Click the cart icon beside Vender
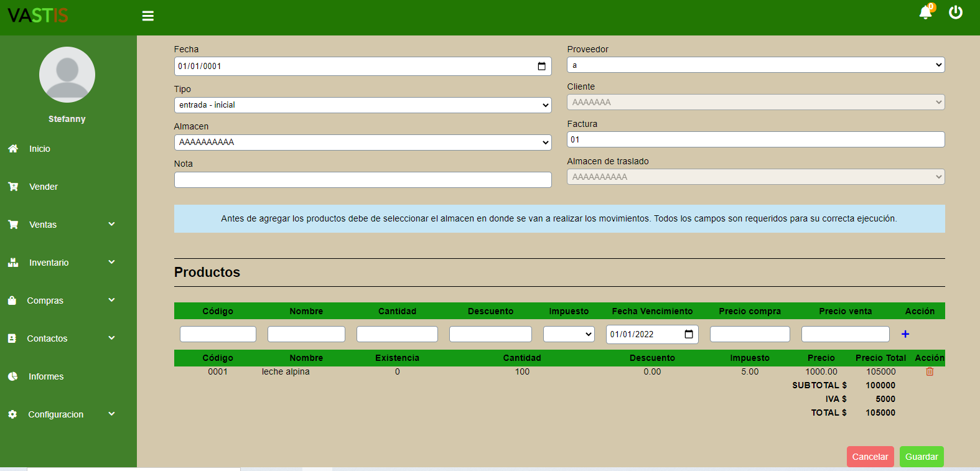The width and height of the screenshot is (980, 471). tap(13, 187)
